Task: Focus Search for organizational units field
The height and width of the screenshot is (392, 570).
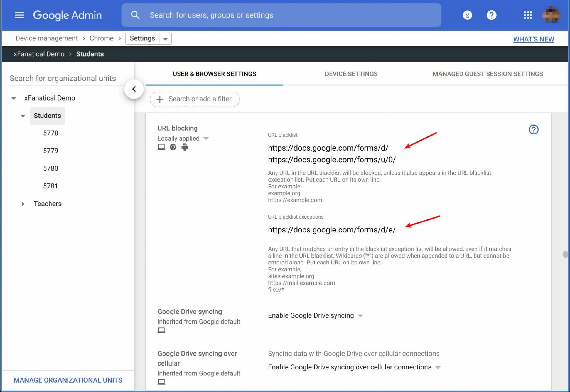Action: click(66, 78)
